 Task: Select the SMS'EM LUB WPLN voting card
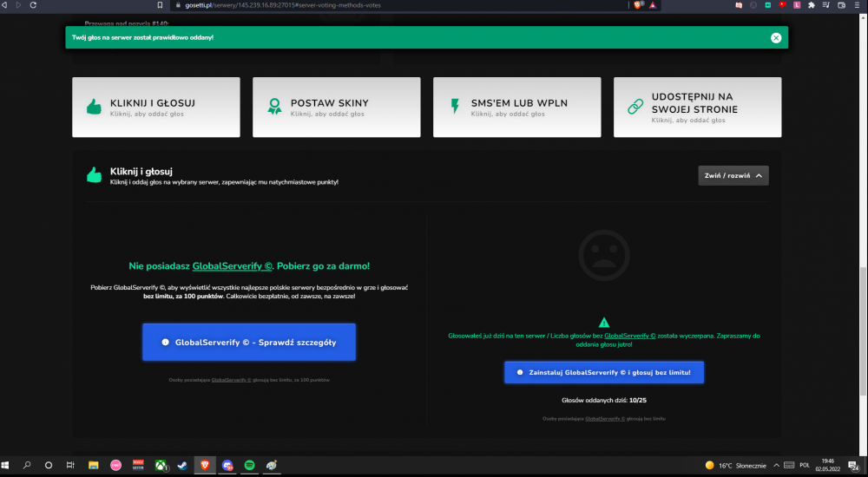pos(517,108)
